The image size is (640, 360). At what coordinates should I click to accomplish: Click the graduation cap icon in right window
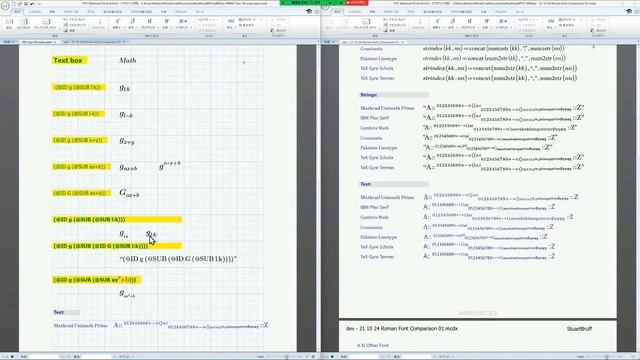629,11
